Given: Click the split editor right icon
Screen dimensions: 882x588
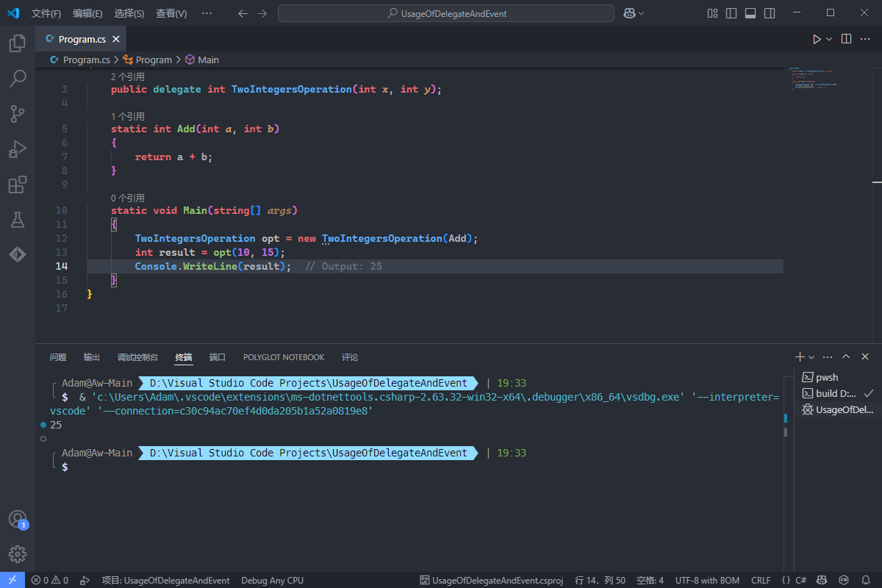Looking at the screenshot, I should pos(846,39).
